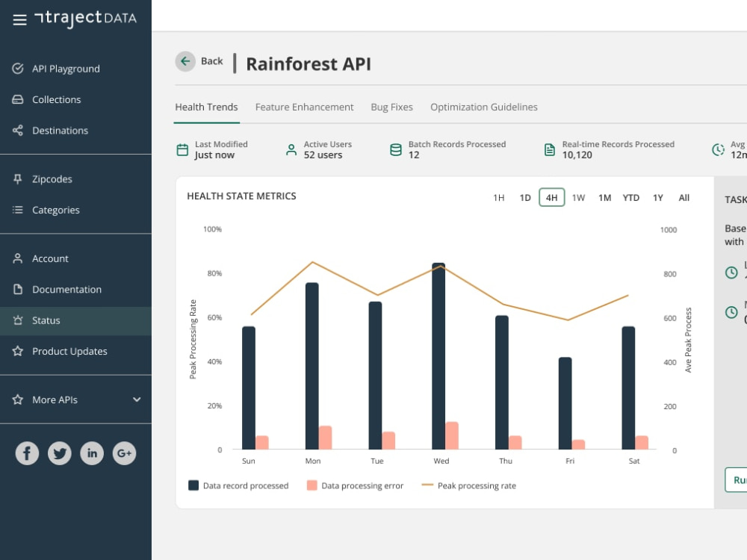Click the More APIs star icon
The height and width of the screenshot is (560, 747).
18,399
